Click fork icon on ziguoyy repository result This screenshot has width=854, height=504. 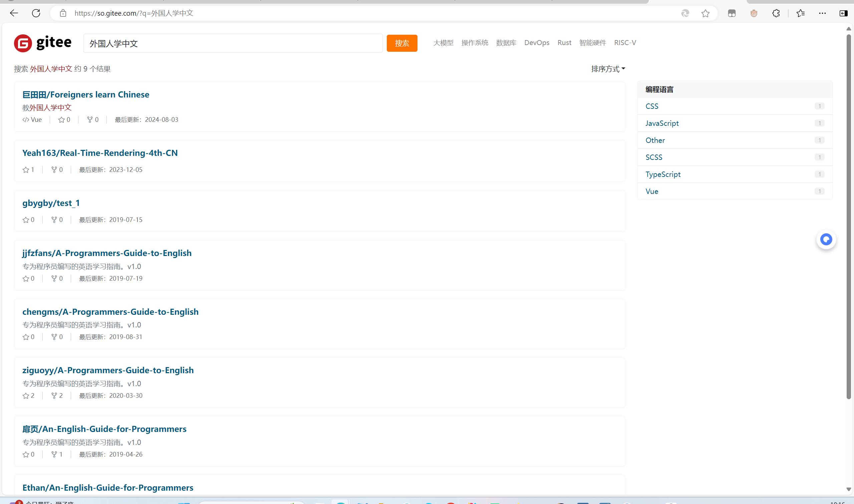point(54,396)
